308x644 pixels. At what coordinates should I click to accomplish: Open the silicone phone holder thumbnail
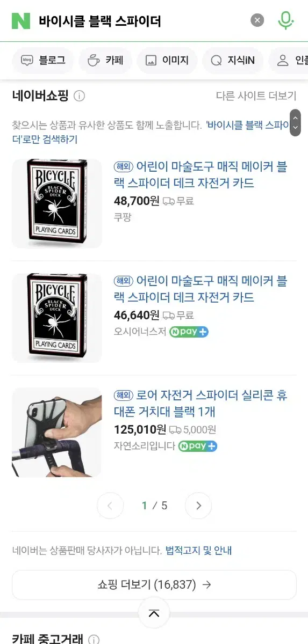point(57,432)
